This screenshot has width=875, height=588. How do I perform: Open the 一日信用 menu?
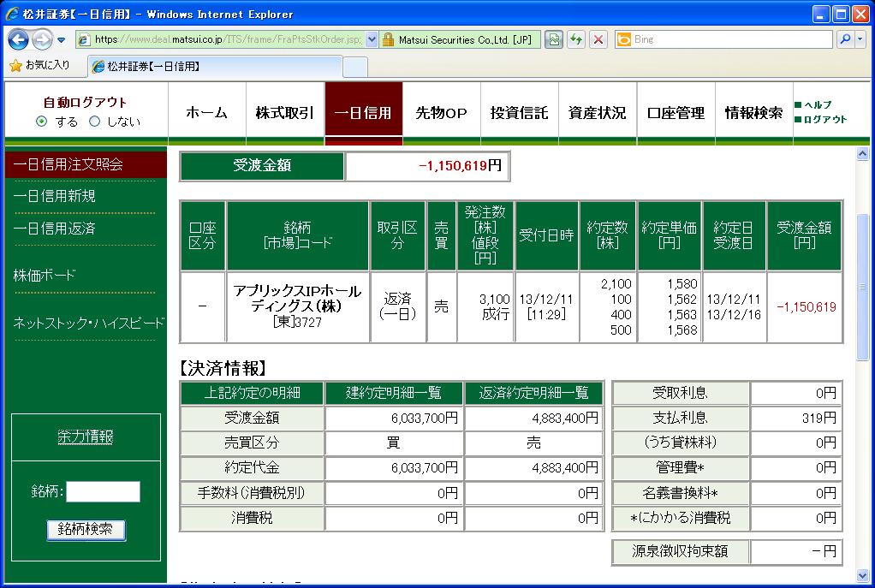click(363, 113)
